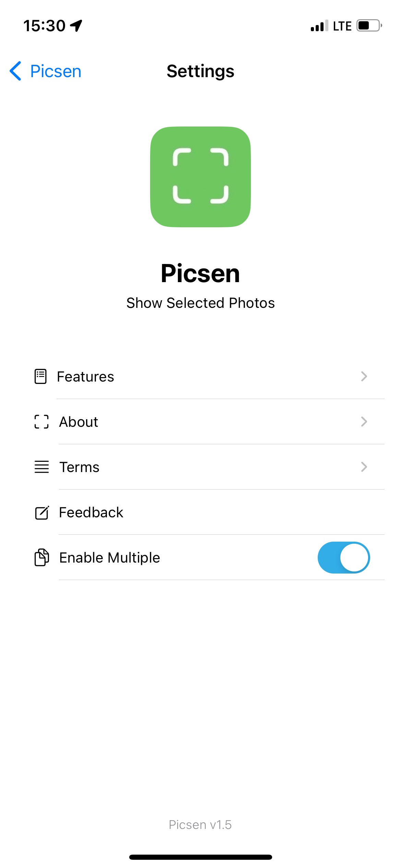Expand the Features row chevron
The width and height of the screenshot is (401, 868).
pyautogui.click(x=364, y=376)
